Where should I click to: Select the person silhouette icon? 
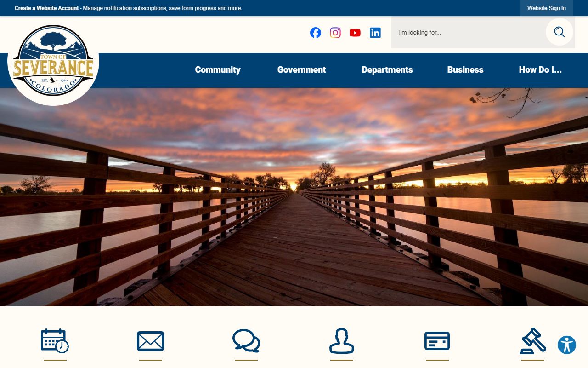pyautogui.click(x=342, y=341)
